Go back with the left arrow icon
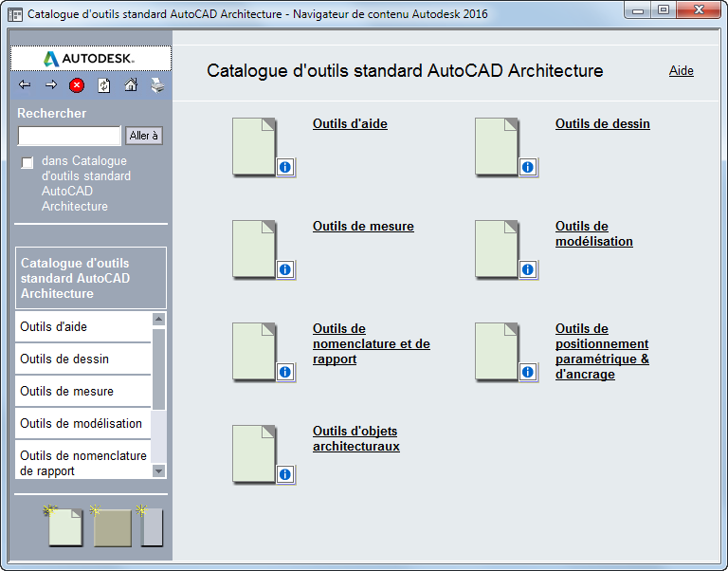Image resolution: width=728 pixels, height=571 pixels. coord(25,85)
